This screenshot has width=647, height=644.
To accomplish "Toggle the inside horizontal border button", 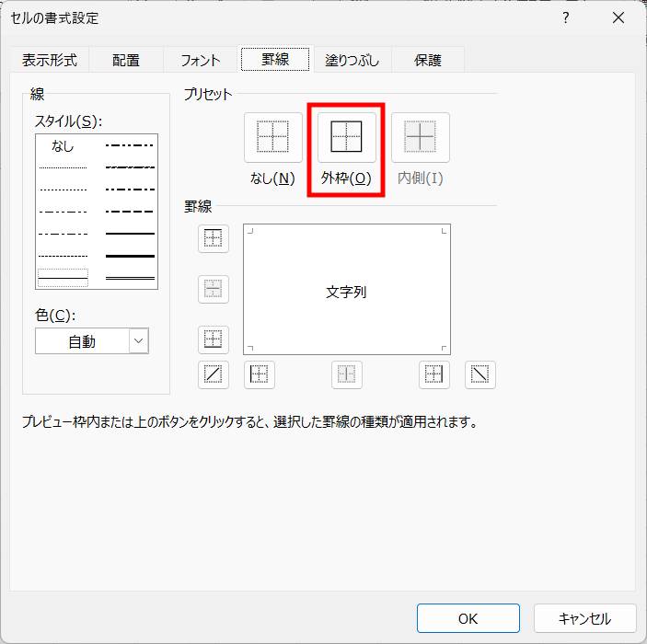I will click(x=214, y=289).
